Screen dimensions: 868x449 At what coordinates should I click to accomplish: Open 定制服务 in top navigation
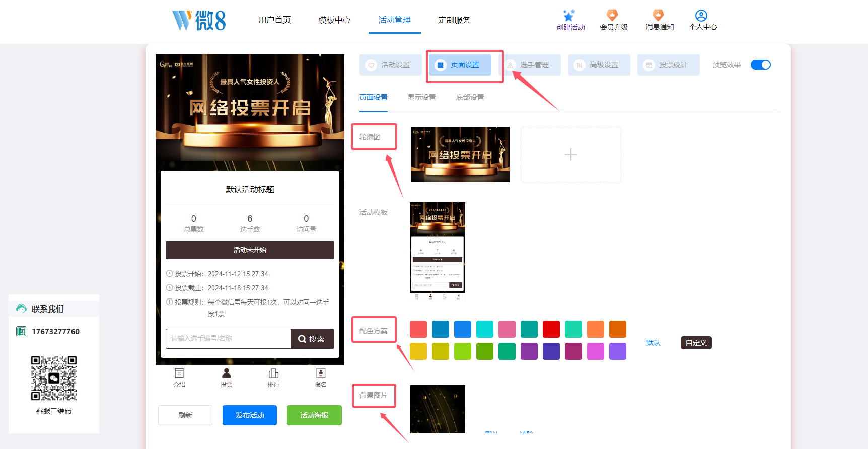point(454,20)
